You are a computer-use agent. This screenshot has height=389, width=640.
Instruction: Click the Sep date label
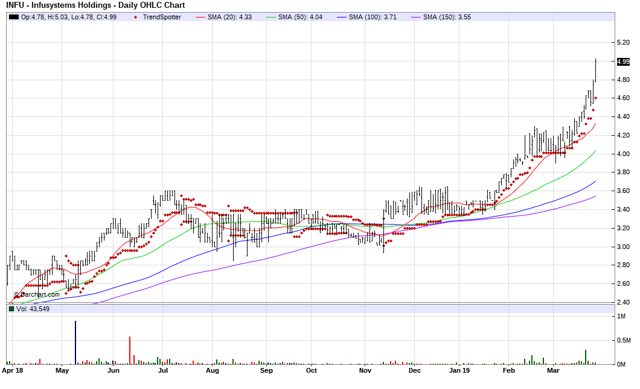click(x=266, y=371)
